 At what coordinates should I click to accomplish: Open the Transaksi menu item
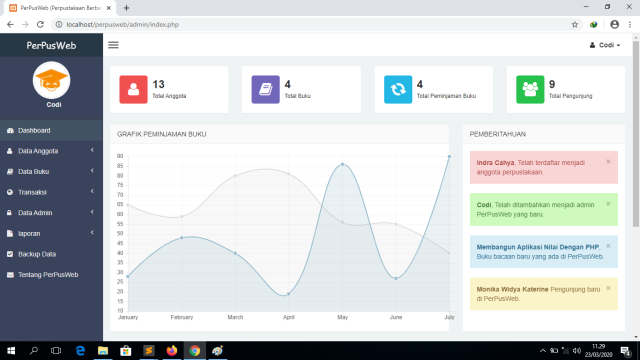point(51,192)
